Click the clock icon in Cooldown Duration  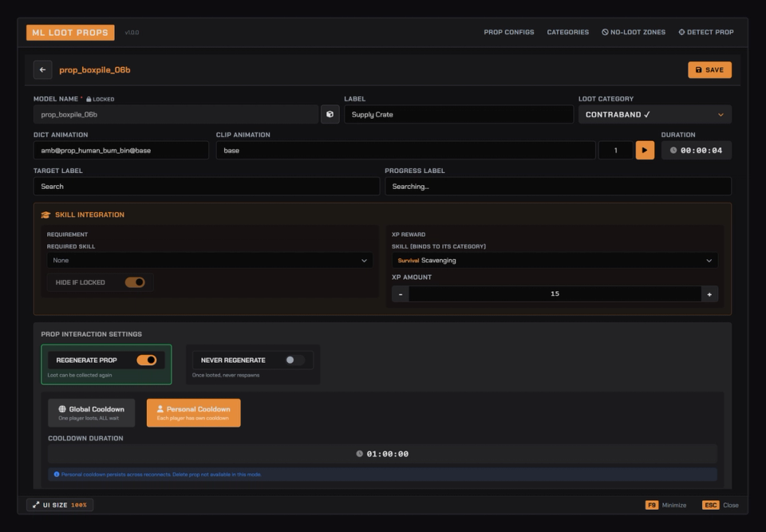(360, 454)
